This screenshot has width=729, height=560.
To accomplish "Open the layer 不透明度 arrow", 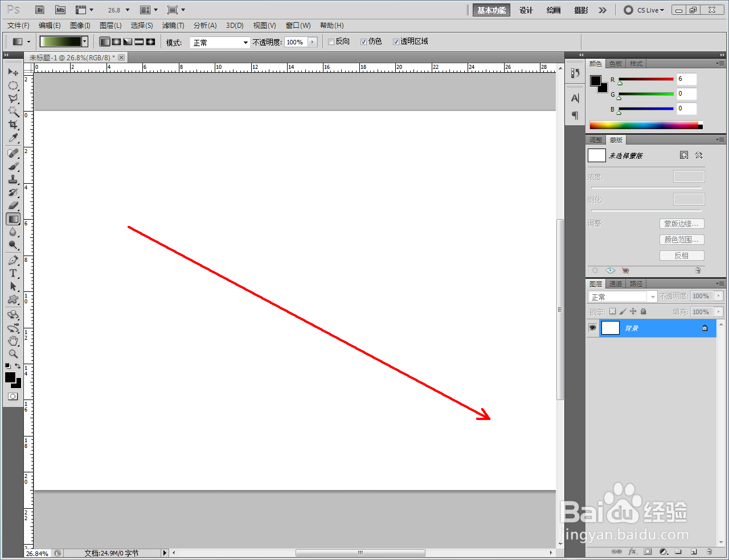I will 719,296.
